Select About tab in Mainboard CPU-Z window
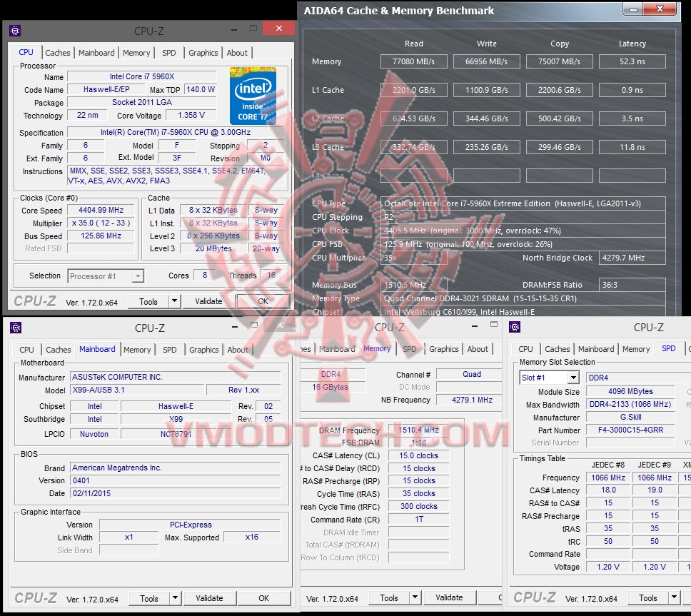 238,350
